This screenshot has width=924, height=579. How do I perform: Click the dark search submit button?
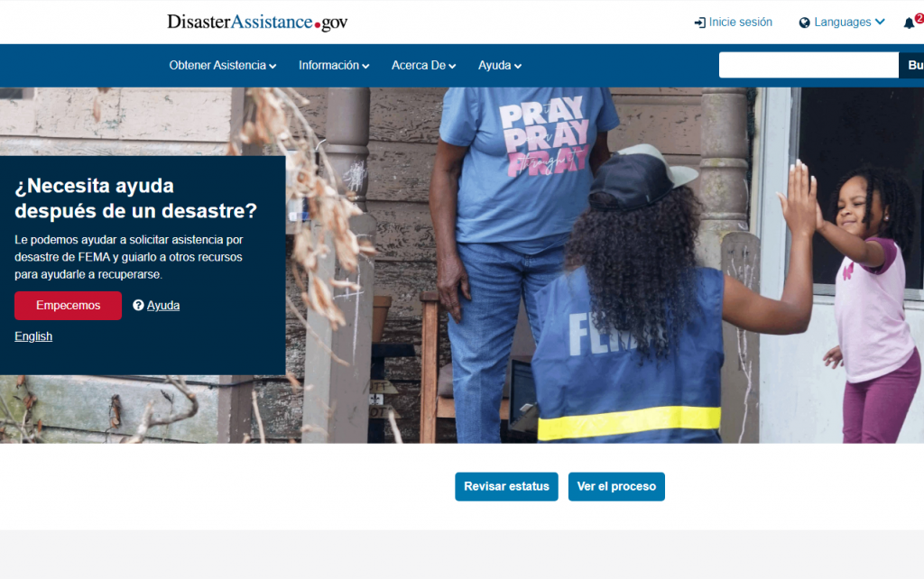point(911,65)
